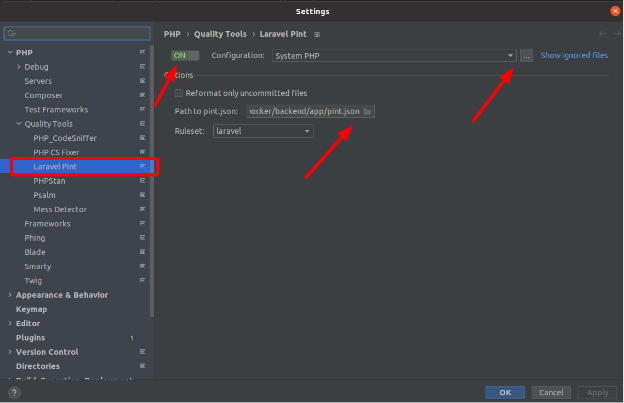Viewport: 624px width, 403px height.
Task: Select Psalm in Quality Tools
Action: pyautogui.click(x=45, y=195)
